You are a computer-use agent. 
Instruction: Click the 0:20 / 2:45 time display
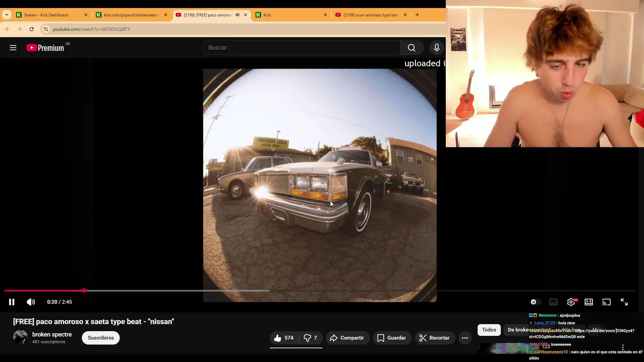59,302
